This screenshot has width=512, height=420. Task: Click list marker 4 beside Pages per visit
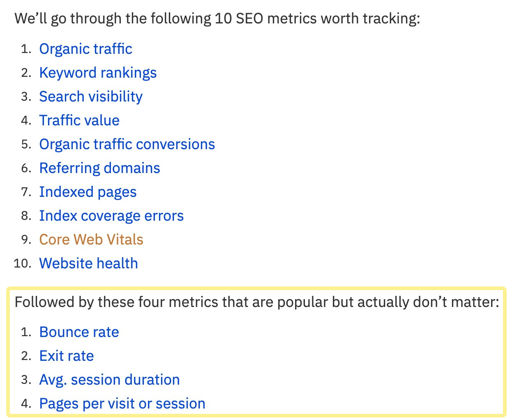[x=26, y=404]
